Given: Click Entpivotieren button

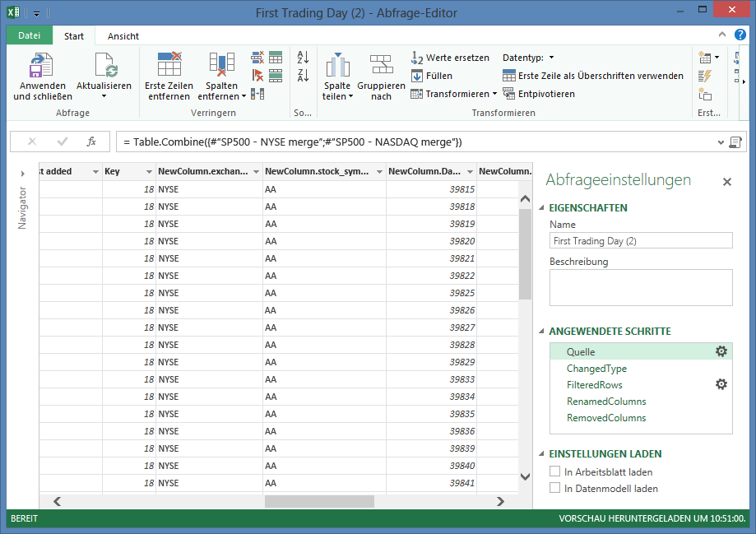Looking at the screenshot, I should (x=539, y=94).
